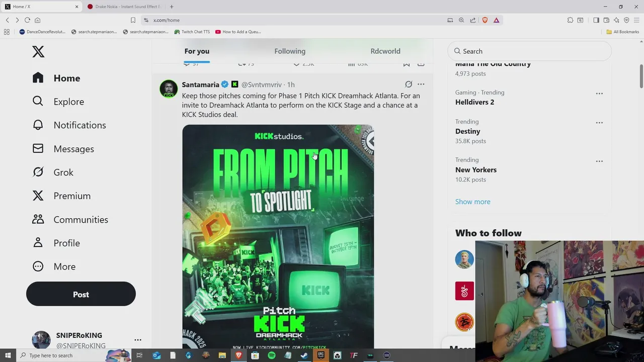This screenshot has height=362, width=644.
Task: Open Notifications in the sidebar
Action: pyautogui.click(x=69, y=125)
